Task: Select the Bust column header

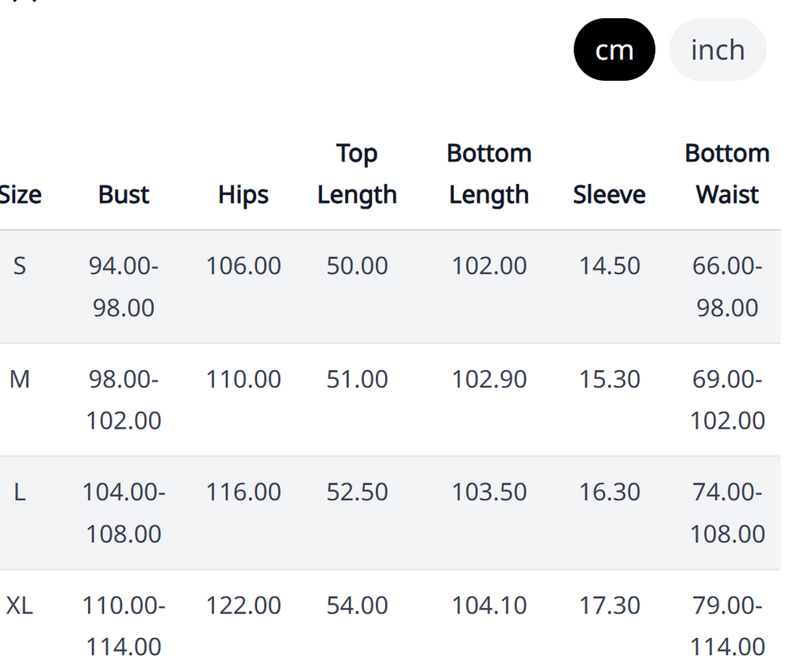Action: click(x=124, y=194)
